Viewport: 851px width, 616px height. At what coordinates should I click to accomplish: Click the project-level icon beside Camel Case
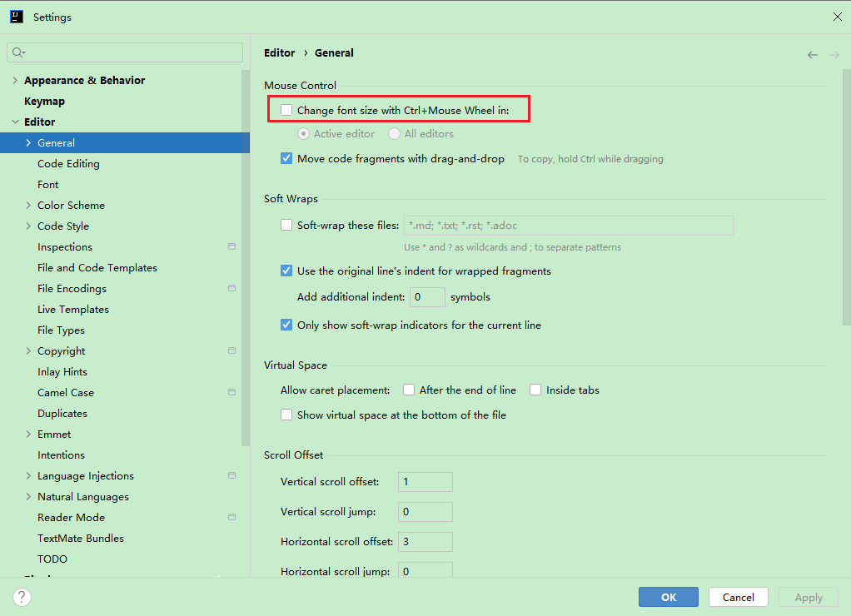[x=231, y=392]
